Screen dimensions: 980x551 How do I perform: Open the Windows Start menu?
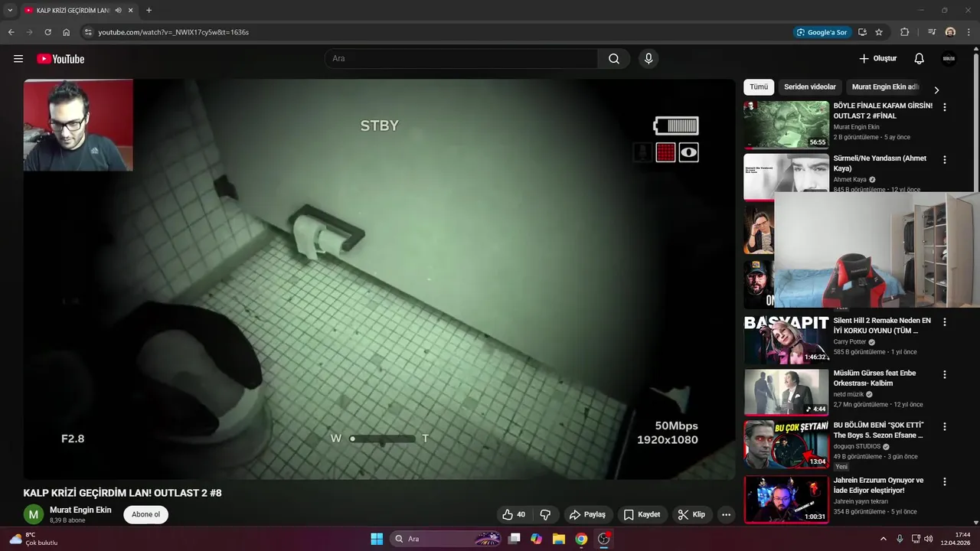pyautogui.click(x=377, y=539)
